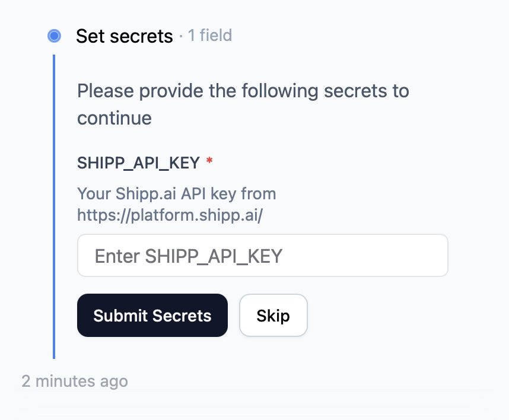Click the '1 field' label
Image resolution: width=509 pixels, height=420 pixels.
point(209,36)
